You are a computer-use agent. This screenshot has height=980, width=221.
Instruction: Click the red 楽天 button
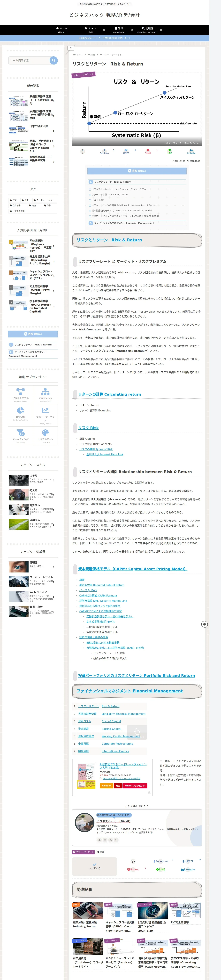(x=118, y=786)
